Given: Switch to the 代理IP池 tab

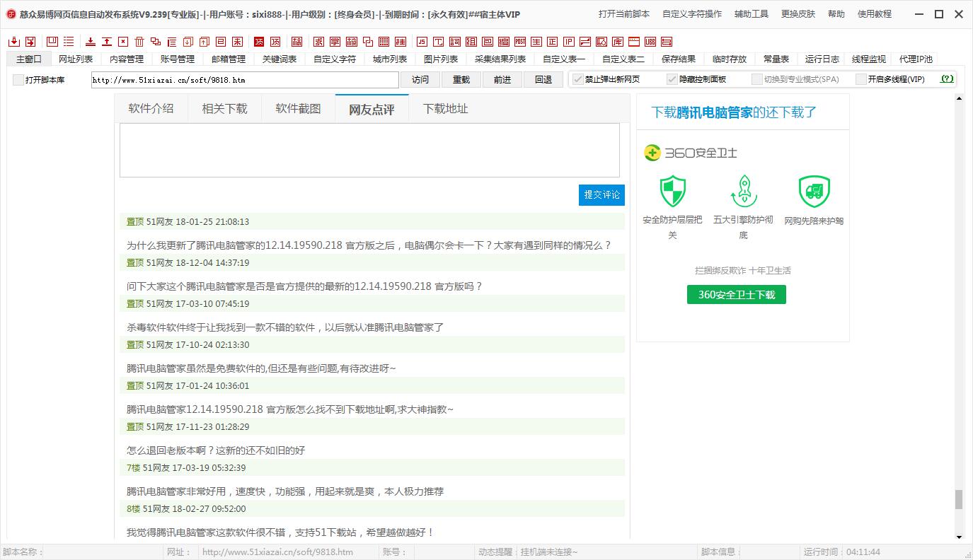Looking at the screenshot, I should pyautogui.click(x=916, y=59).
